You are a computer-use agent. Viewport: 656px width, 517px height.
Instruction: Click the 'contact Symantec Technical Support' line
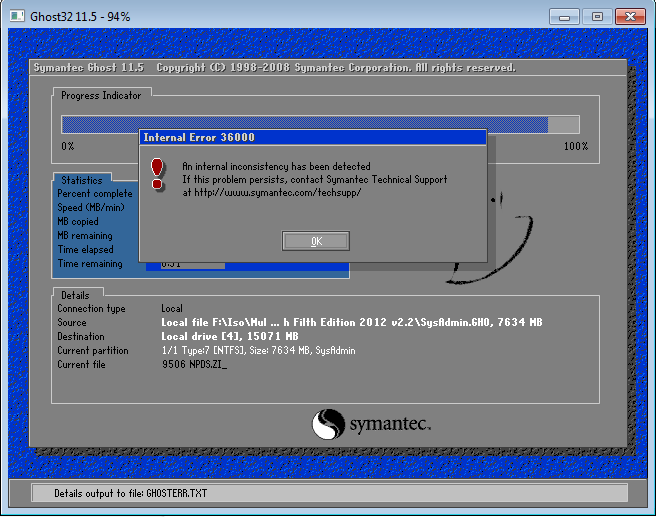(x=315, y=179)
